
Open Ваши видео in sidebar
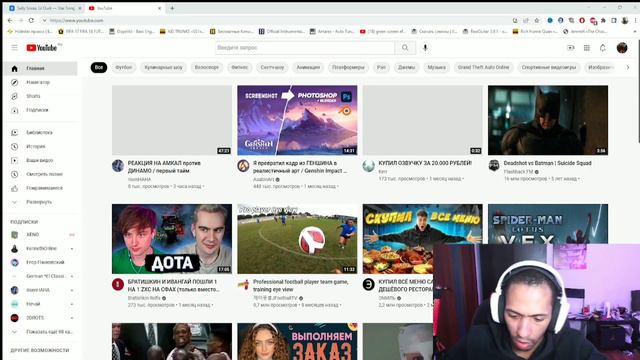40,160
